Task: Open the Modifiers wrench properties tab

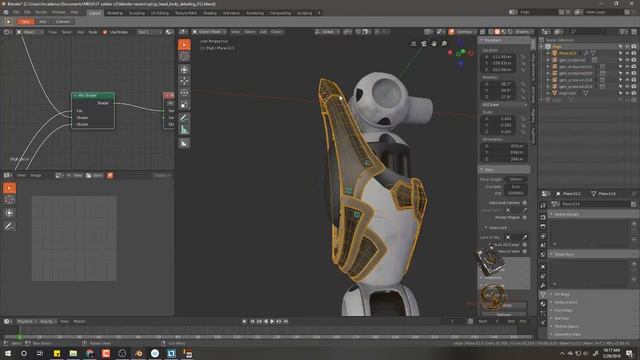Action: 543,286
